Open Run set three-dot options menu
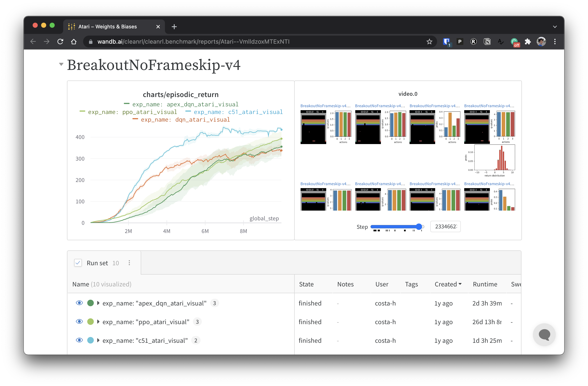The height and width of the screenshot is (386, 588). point(129,263)
